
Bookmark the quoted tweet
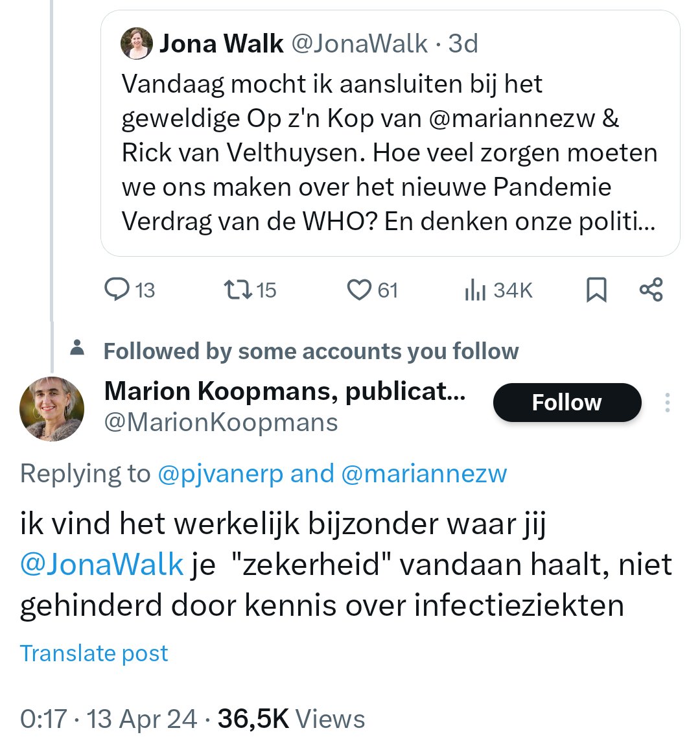pos(596,290)
